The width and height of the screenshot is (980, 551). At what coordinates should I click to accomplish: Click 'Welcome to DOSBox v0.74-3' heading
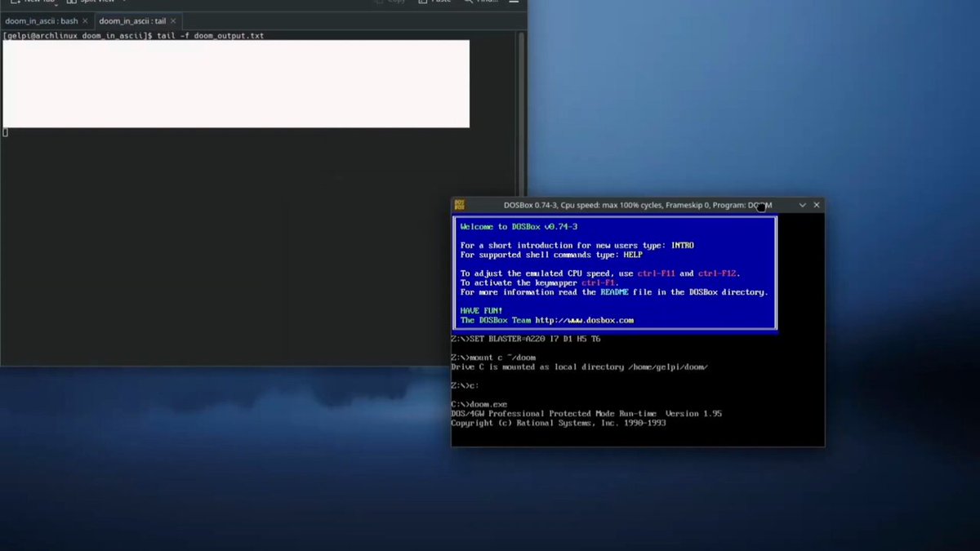[x=519, y=227]
